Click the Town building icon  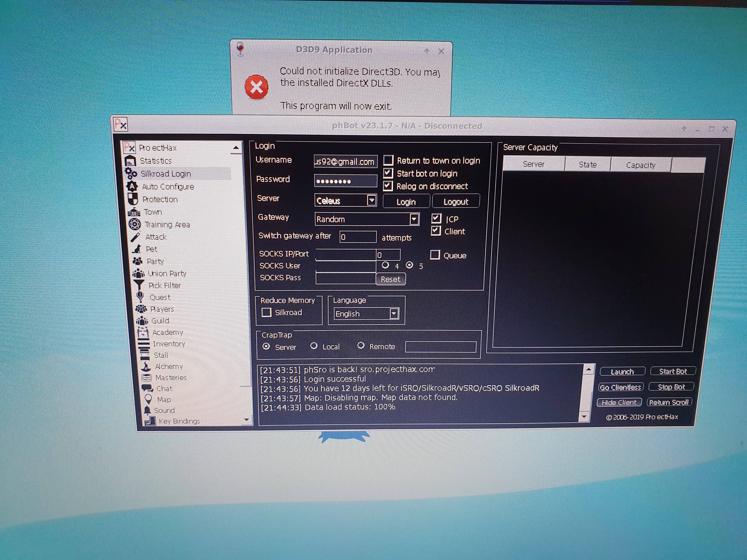tap(134, 212)
